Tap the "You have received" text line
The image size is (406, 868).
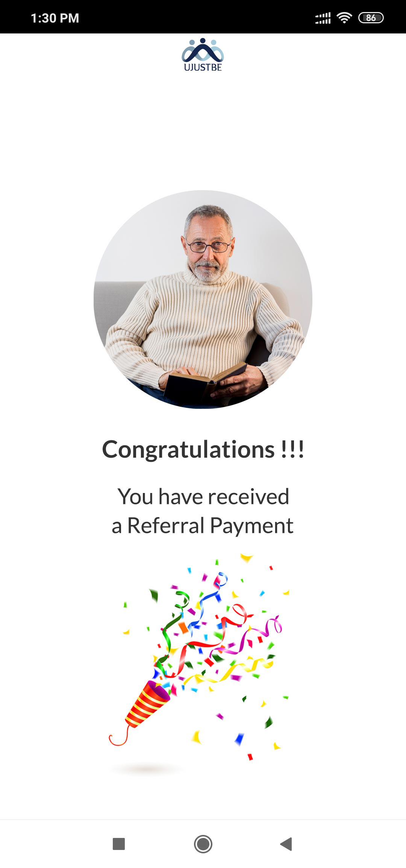click(x=203, y=496)
